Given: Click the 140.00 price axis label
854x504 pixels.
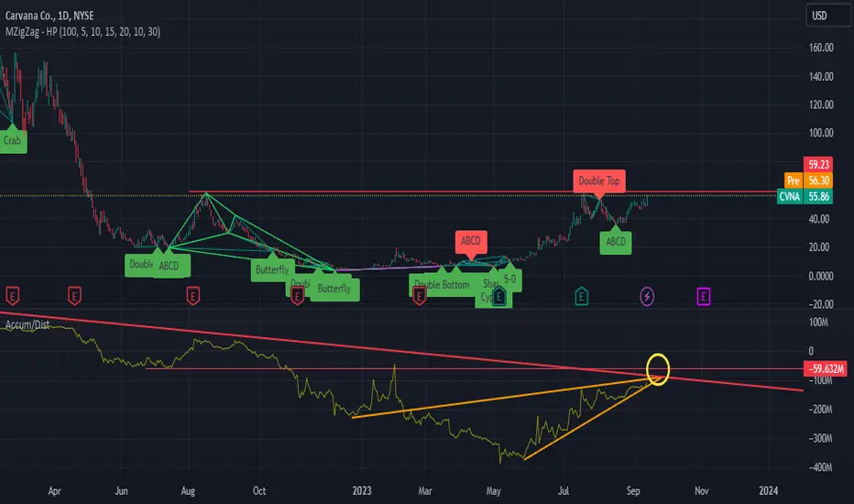Looking at the screenshot, I should (x=821, y=77).
